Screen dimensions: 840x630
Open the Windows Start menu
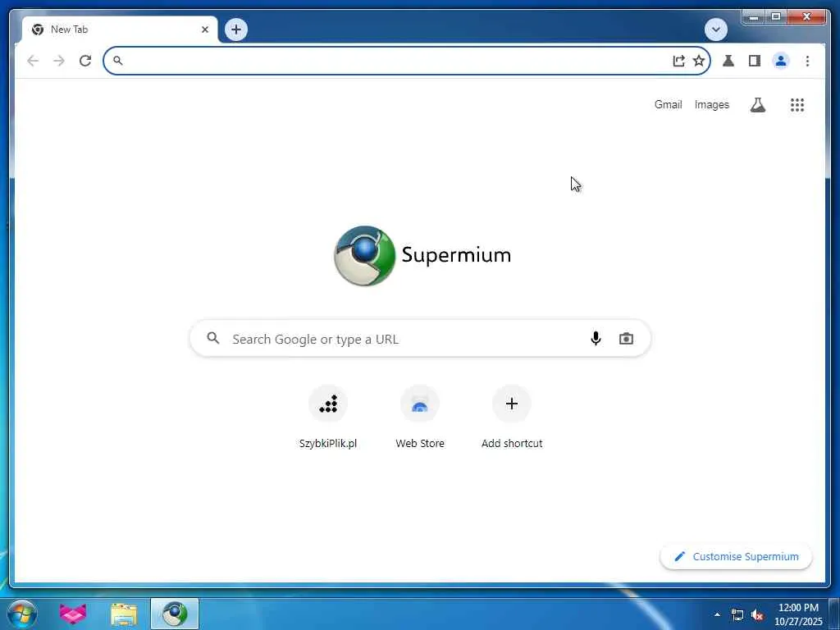tap(22, 614)
